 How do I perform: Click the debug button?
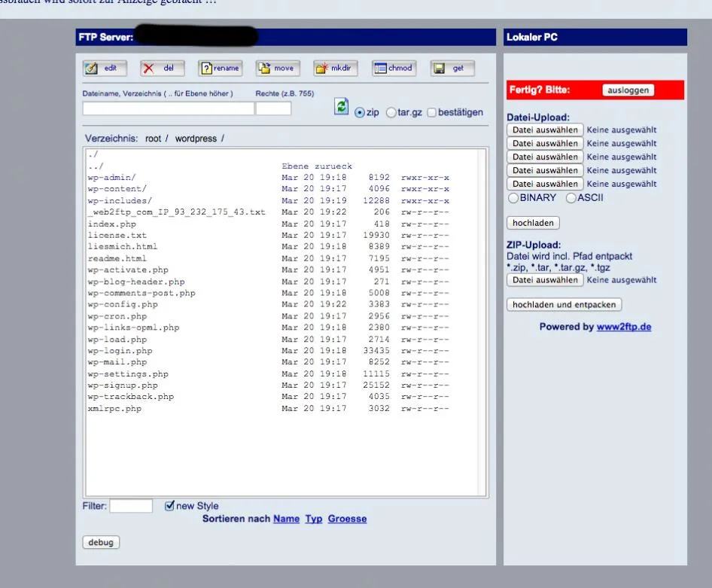coord(101,543)
